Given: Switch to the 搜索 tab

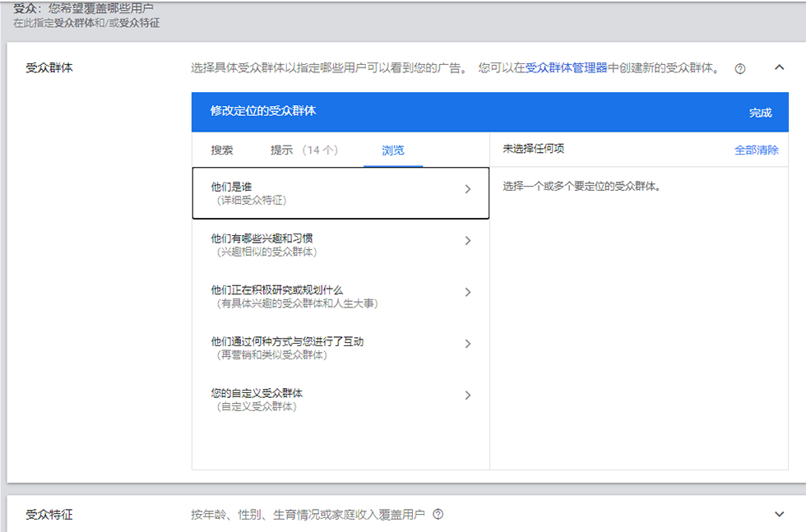Looking at the screenshot, I should coord(222,150).
